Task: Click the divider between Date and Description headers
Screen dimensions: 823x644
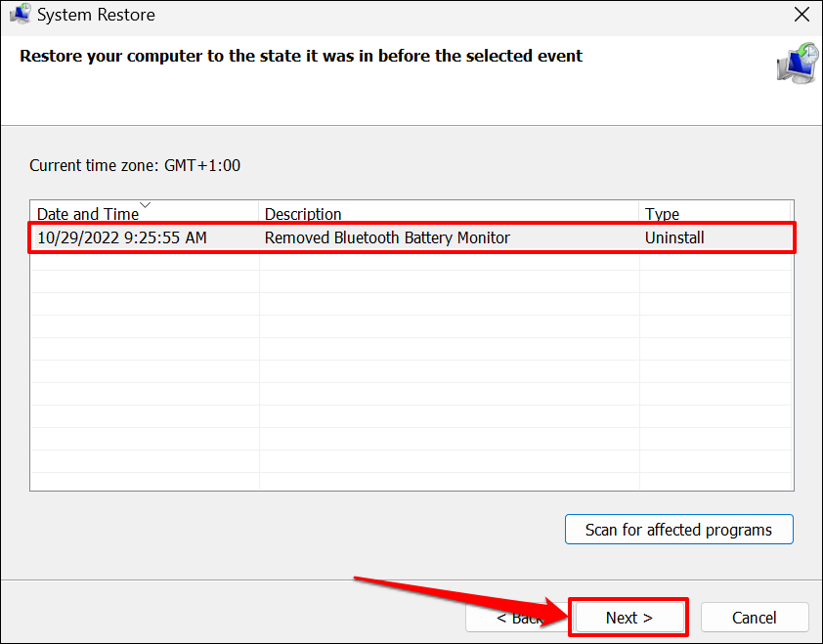Action: click(x=259, y=214)
